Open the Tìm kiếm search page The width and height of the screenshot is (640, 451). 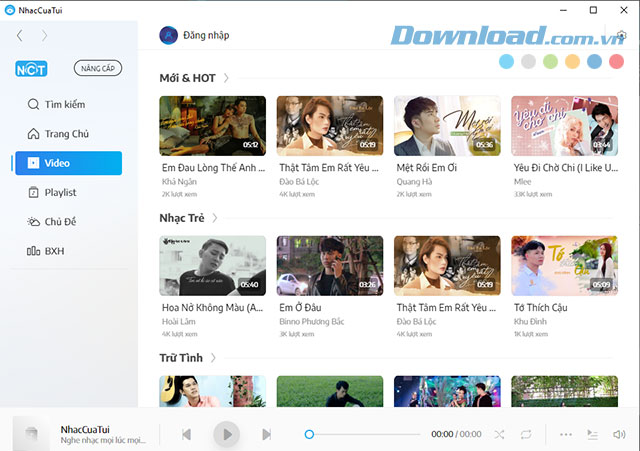point(64,104)
